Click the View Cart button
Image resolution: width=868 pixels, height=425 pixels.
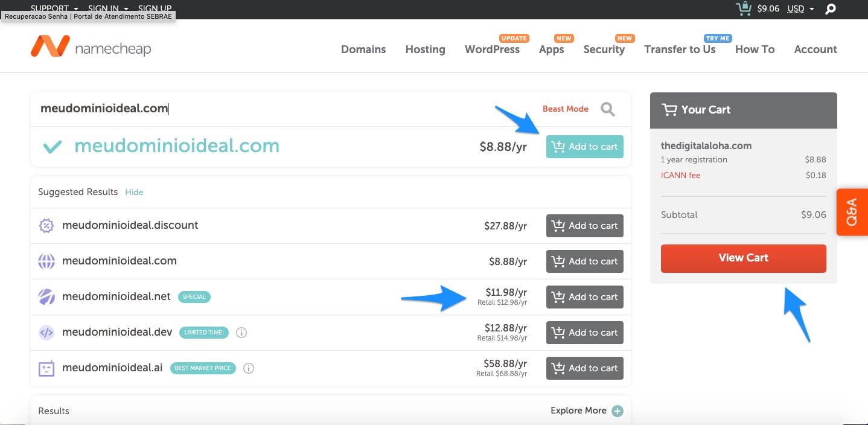pos(744,258)
